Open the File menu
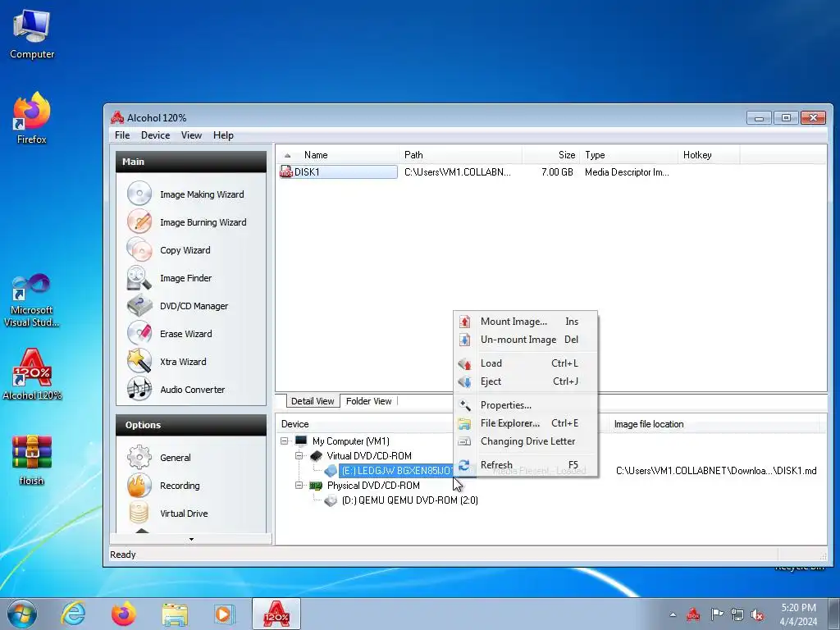 [122, 135]
